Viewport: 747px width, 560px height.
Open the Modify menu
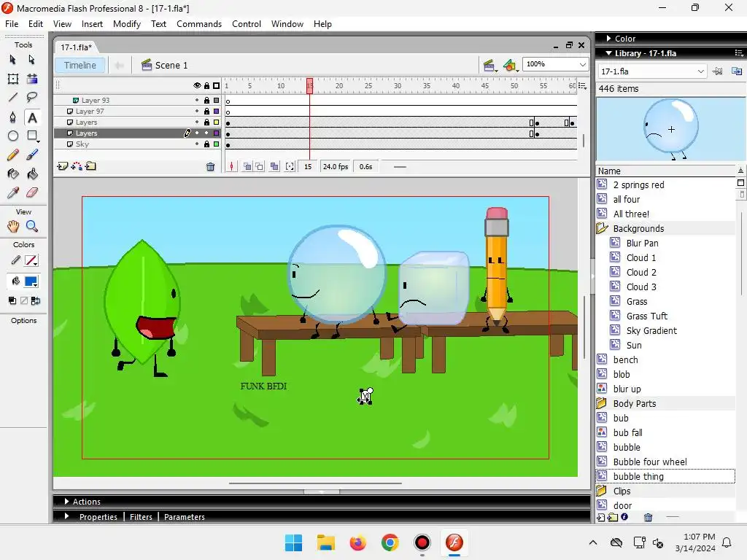click(x=127, y=24)
